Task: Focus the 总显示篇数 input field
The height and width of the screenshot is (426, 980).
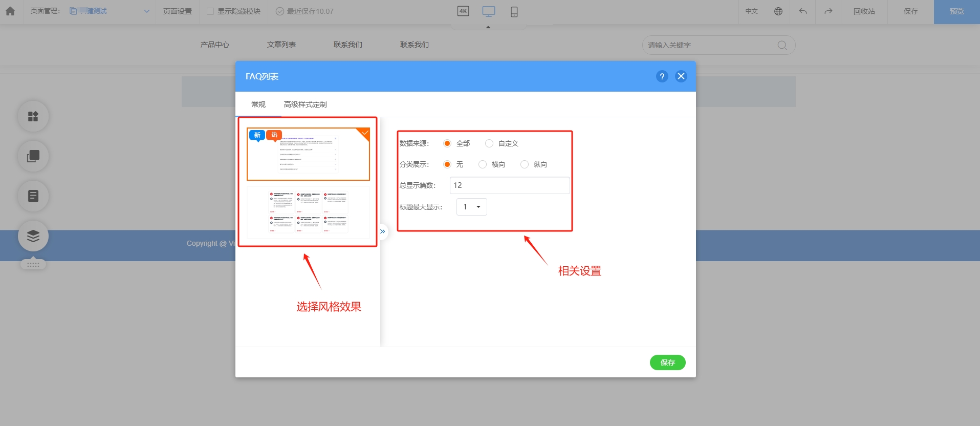Action: (510, 185)
